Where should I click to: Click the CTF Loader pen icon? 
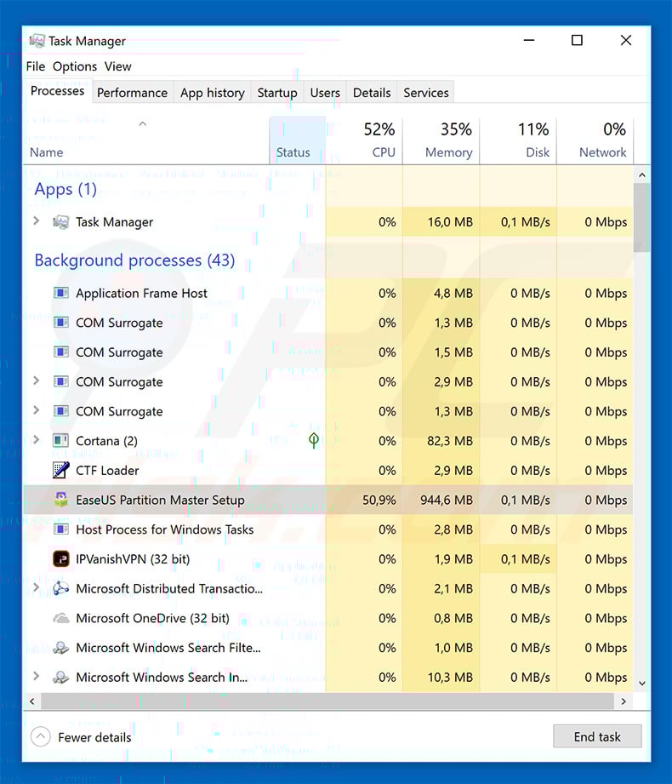[x=61, y=470]
